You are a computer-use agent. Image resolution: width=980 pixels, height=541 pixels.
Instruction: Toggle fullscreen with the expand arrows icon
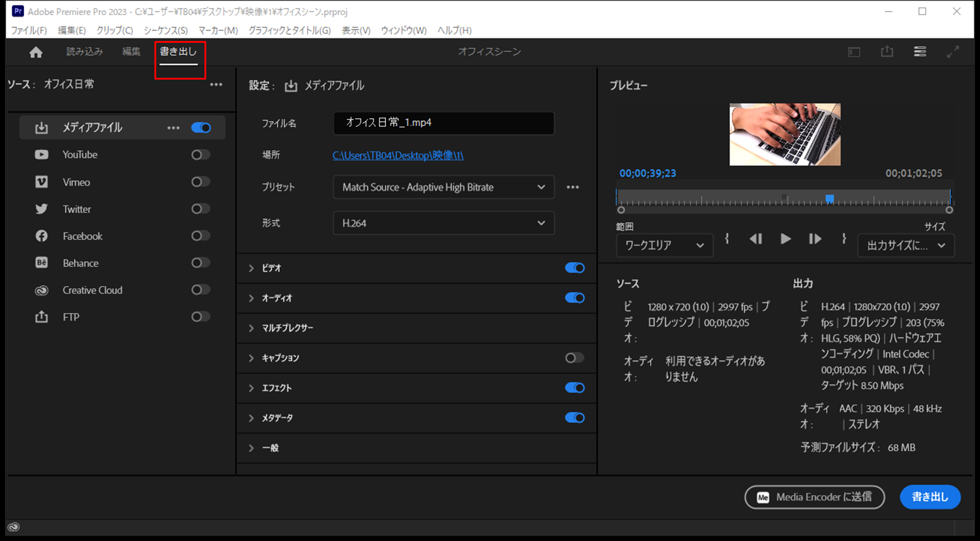point(953,52)
